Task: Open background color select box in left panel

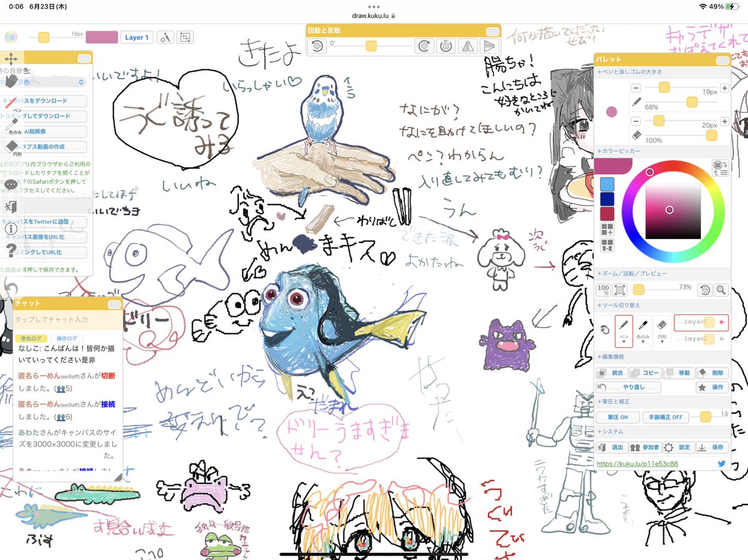Action: click(x=44, y=82)
